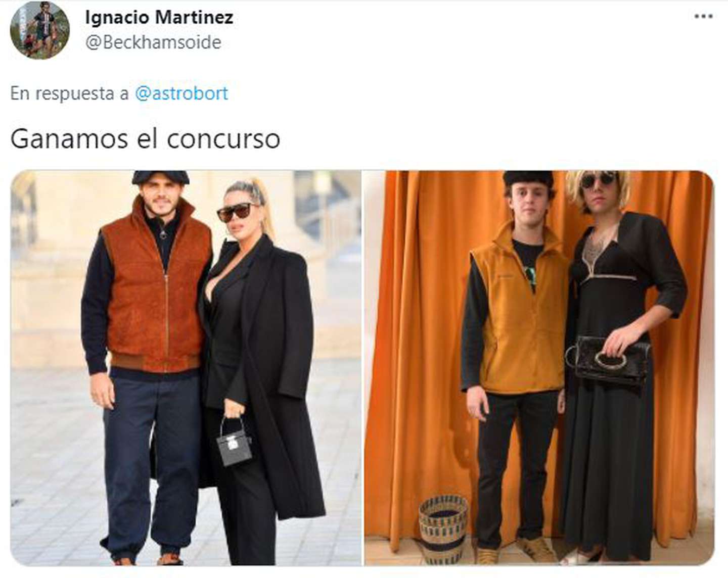Click the flat cap on man in left photo
The image size is (728, 578).
[161, 177]
